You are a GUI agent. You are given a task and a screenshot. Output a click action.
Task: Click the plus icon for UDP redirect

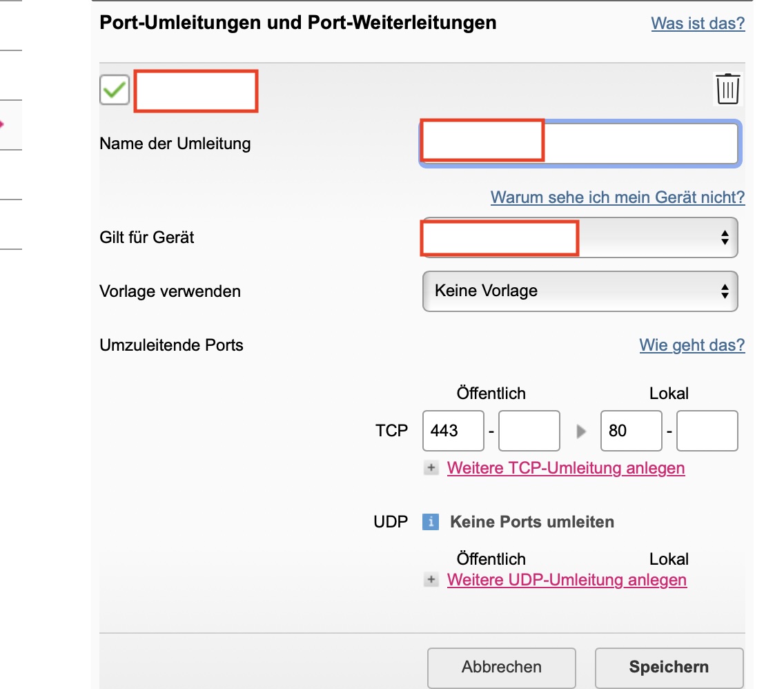(431, 580)
